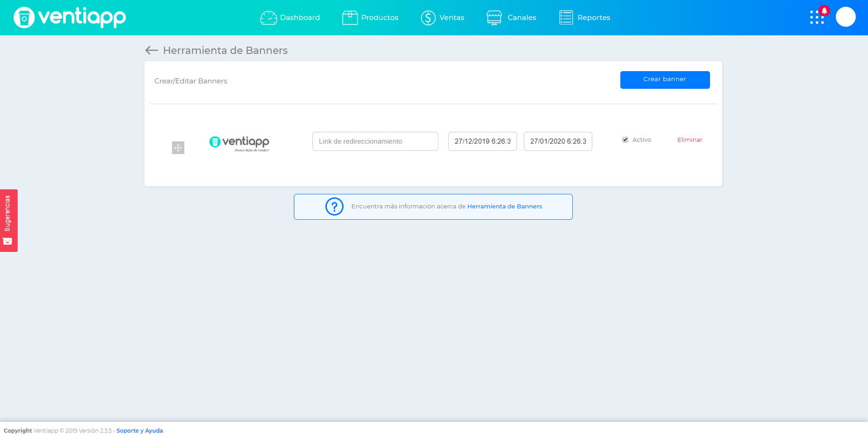Screen dimensions: 868x439
Task: Open notifications bell badge
Action: pos(825,10)
